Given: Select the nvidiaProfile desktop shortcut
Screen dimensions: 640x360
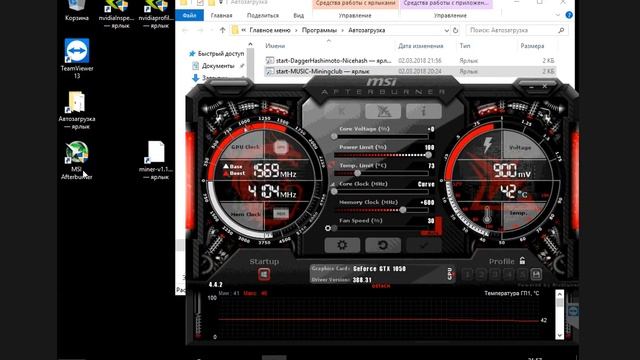Looking at the screenshot, I should click(156, 14).
